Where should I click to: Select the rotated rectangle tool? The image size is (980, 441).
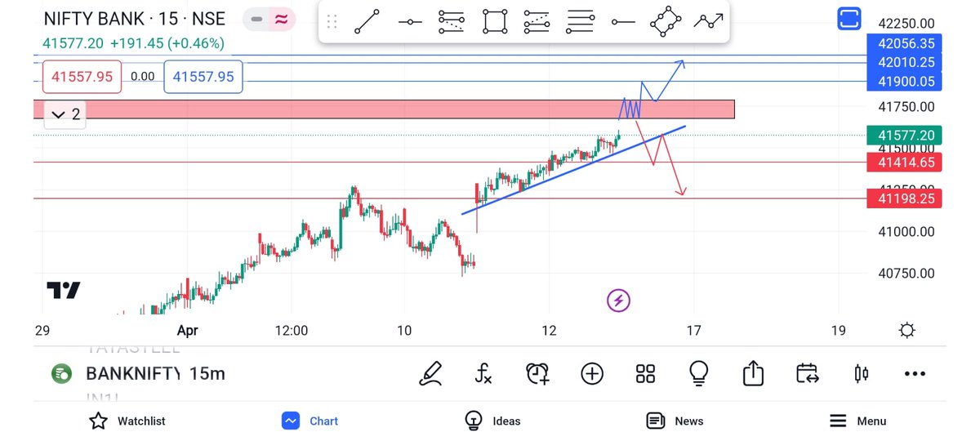[x=665, y=22]
